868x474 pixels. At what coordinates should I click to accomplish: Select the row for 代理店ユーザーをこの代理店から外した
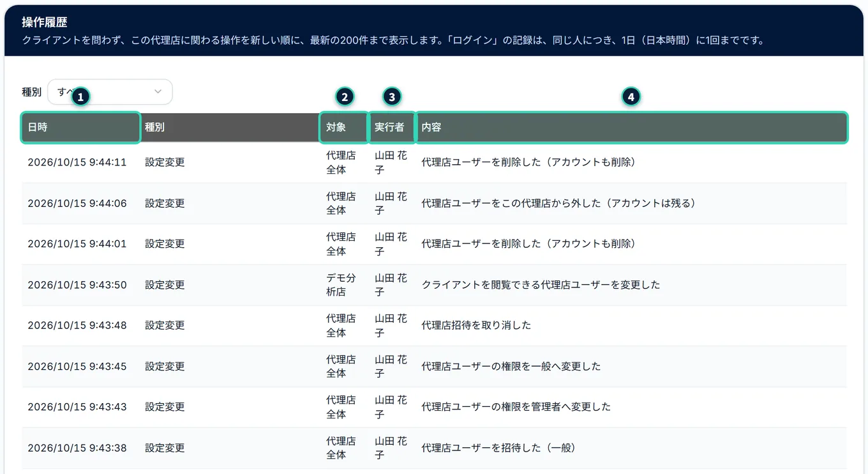click(x=435, y=203)
